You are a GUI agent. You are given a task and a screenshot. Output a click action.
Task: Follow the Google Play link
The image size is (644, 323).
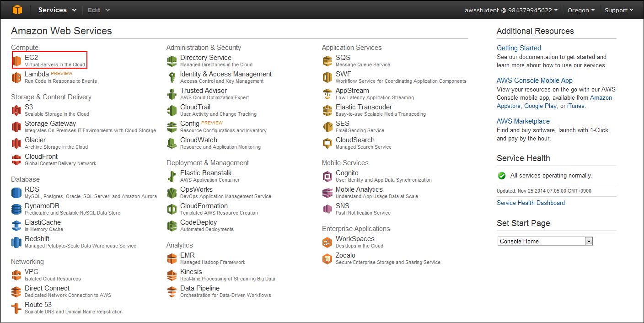[540, 106]
